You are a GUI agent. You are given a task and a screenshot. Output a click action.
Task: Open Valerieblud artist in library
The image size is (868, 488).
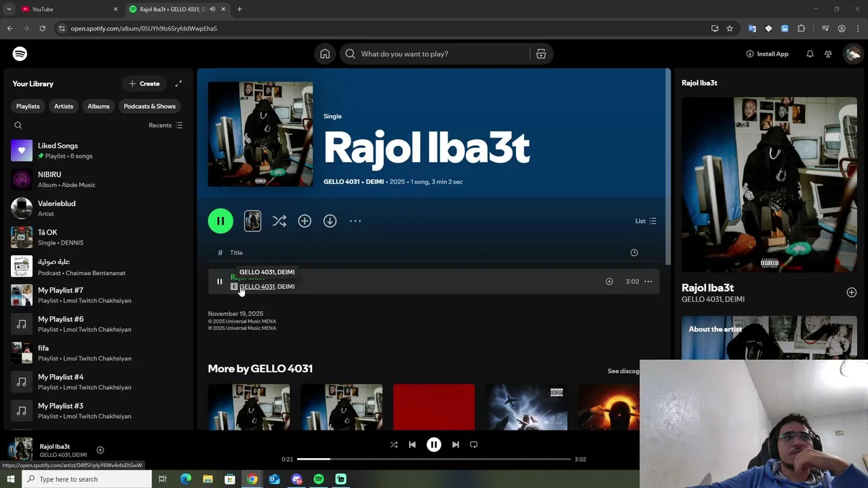tap(98, 208)
